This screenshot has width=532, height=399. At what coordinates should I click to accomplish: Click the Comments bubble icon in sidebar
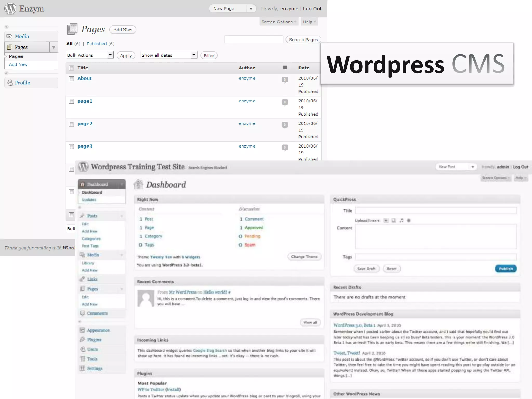82,313
